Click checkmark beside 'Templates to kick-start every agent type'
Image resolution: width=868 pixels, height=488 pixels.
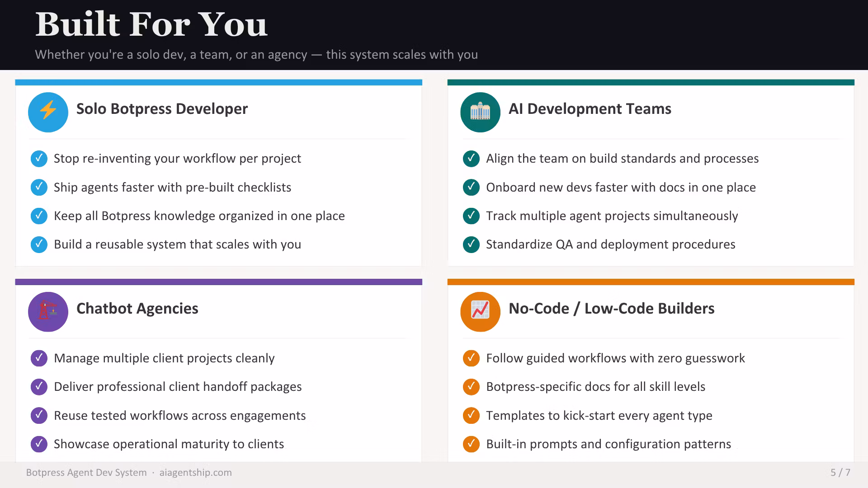click(x=471, y=415)
